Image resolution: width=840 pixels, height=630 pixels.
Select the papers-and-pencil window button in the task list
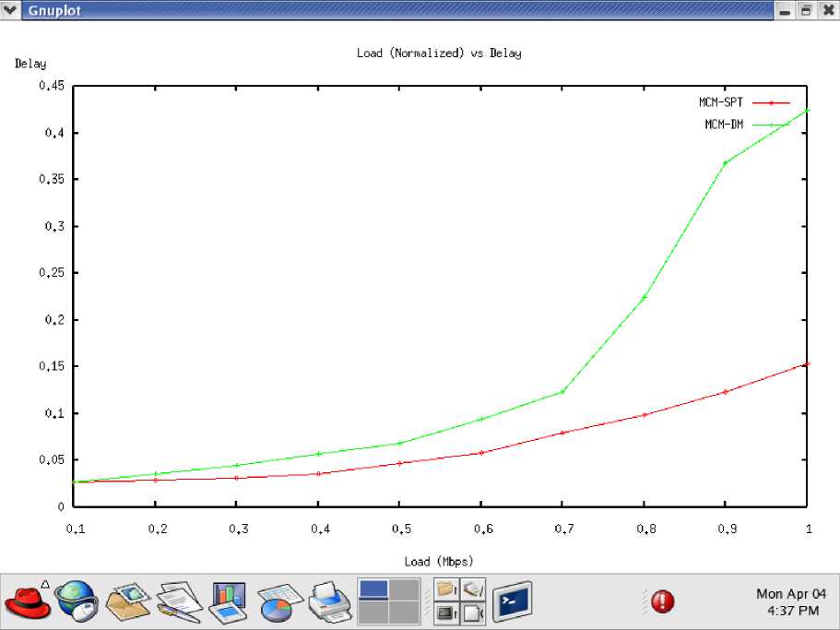(x=472, y=589)
